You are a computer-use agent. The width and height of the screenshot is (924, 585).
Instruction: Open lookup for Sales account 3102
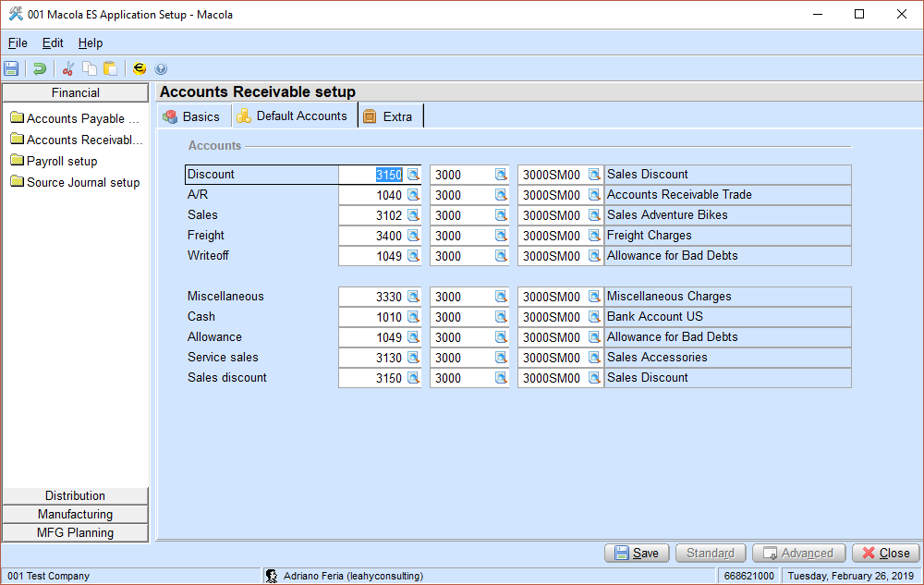[413, 215]
